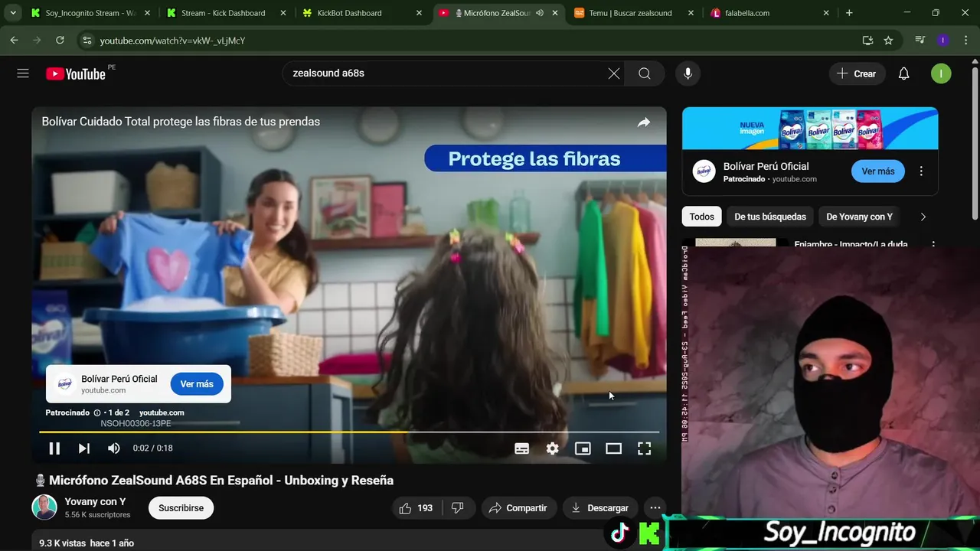This screenshot has width=980, height=551.
Task: Click Ver más on video ad overlay
Action: (197, 384)
